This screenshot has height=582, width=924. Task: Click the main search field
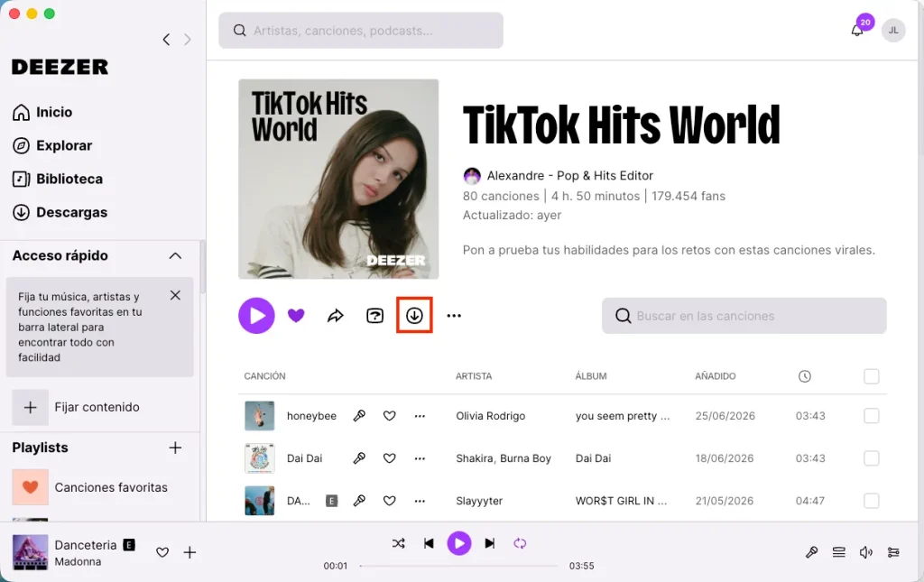361,31
